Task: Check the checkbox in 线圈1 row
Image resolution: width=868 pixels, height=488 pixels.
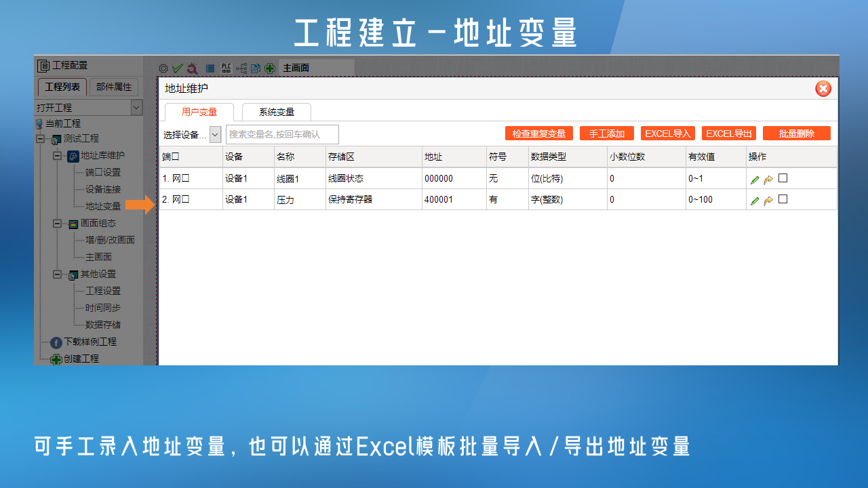Action: coord(783,178)
